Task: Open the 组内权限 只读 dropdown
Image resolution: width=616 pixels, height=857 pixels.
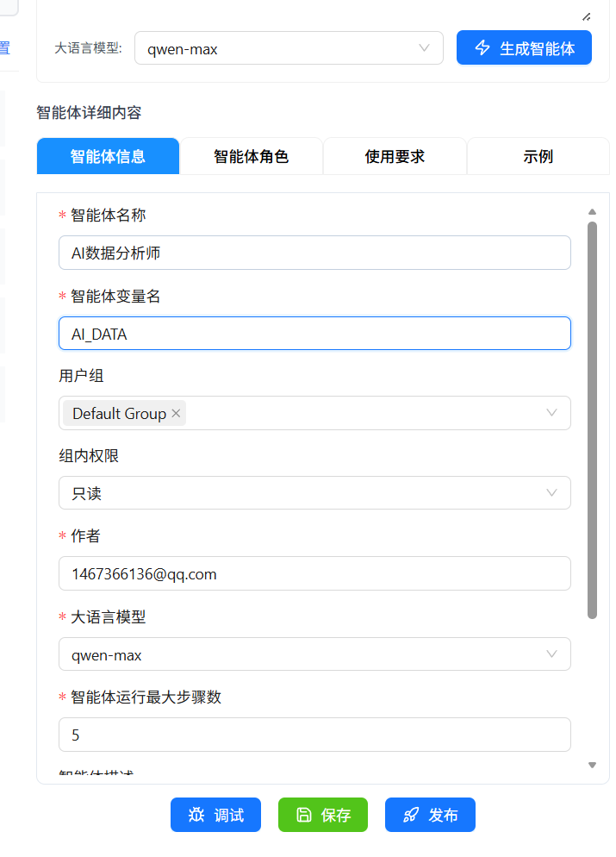Action: coord(314,493)
